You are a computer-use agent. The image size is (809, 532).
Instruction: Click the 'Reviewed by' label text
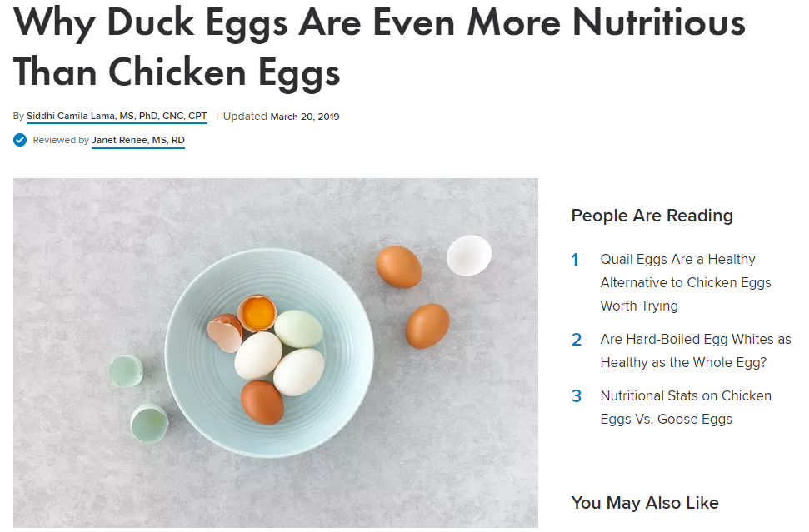click(x=61, y=140)
